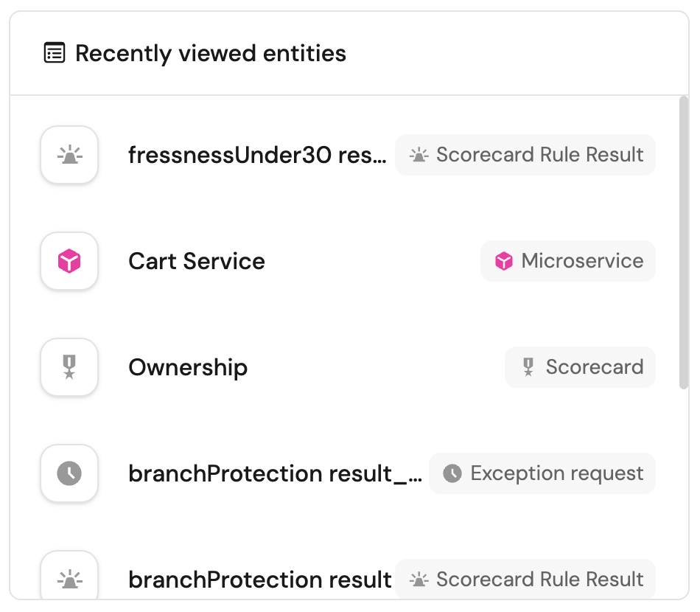Click the siren icon on the bottom branchProtection row
This screenshot has width=700, height=612.
(69, 580)
